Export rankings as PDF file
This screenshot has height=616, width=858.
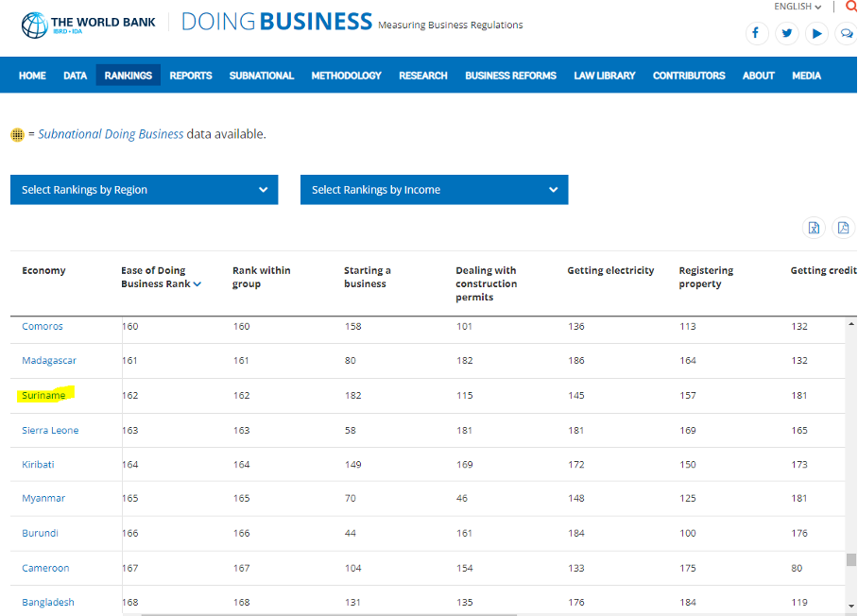843,228
